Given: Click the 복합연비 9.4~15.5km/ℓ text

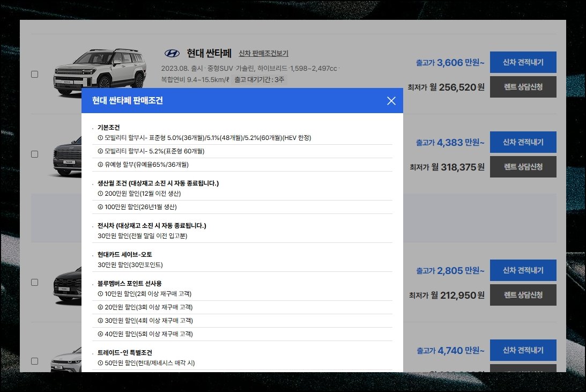Looking at the screenshot, I should tap(195, 79).
